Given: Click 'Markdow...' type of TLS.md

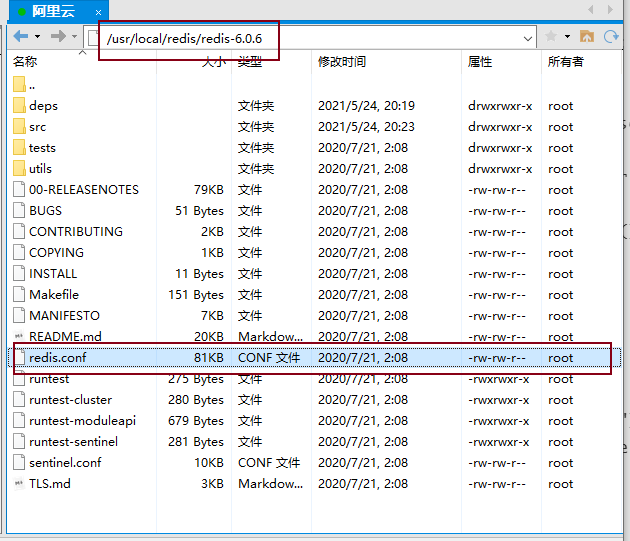Looking at the screenshot, I should [270, 484].
